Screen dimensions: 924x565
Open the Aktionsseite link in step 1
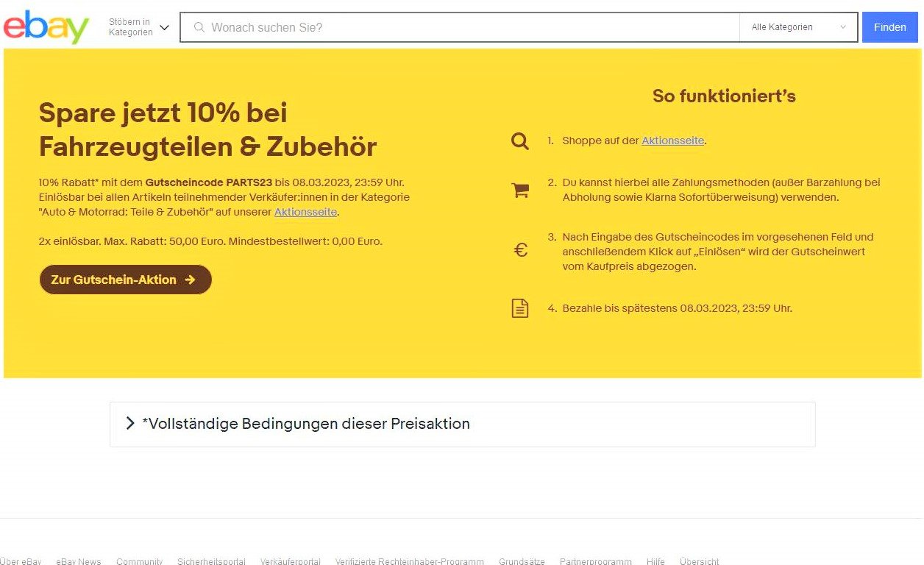pyautogui.click(x=672, y=141)
